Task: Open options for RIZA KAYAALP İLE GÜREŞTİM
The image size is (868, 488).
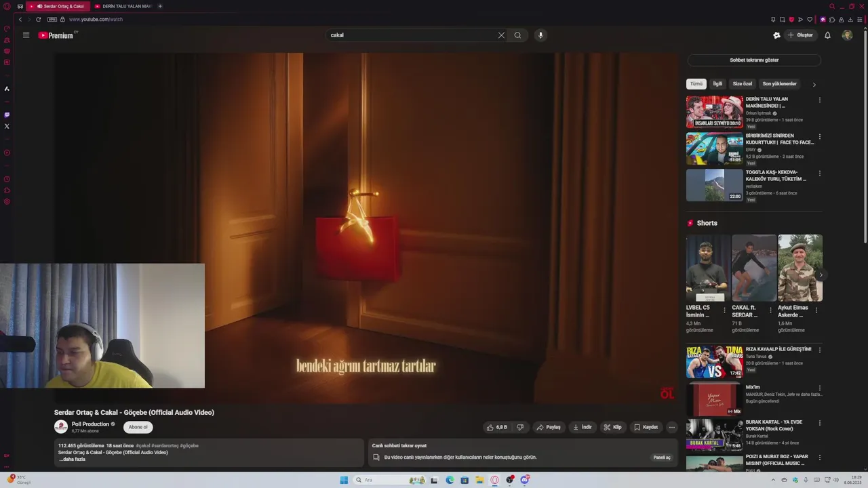Action: (x=819, y=350)
